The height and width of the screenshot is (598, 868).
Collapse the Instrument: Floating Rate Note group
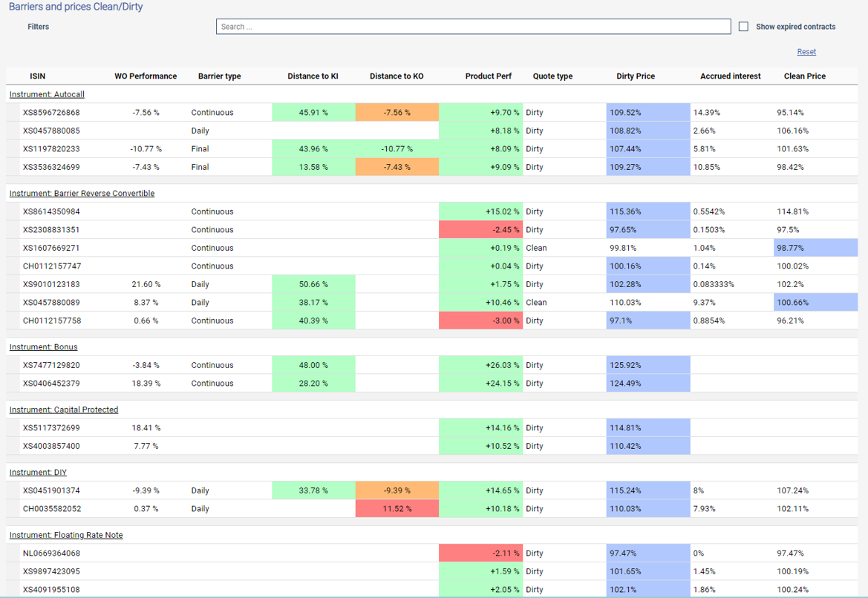[66, 535]
